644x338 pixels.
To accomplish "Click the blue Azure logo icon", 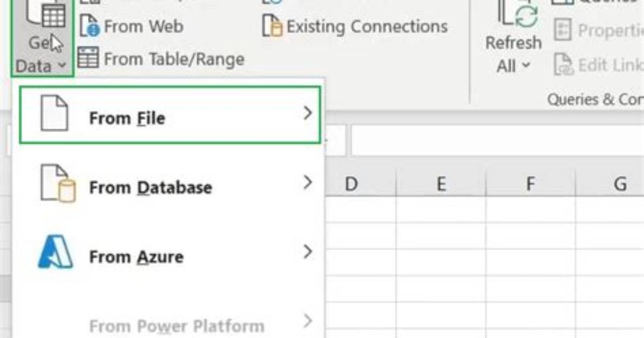I will click(x=56, y=252).
